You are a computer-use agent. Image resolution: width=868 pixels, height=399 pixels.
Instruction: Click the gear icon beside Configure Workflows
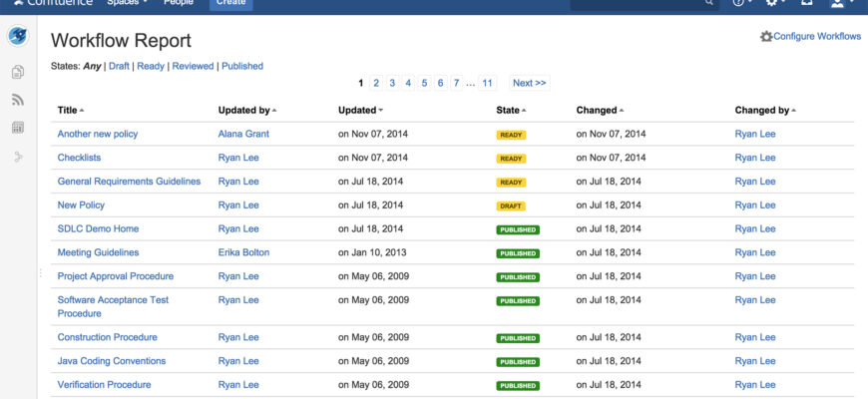click(766, 36)
